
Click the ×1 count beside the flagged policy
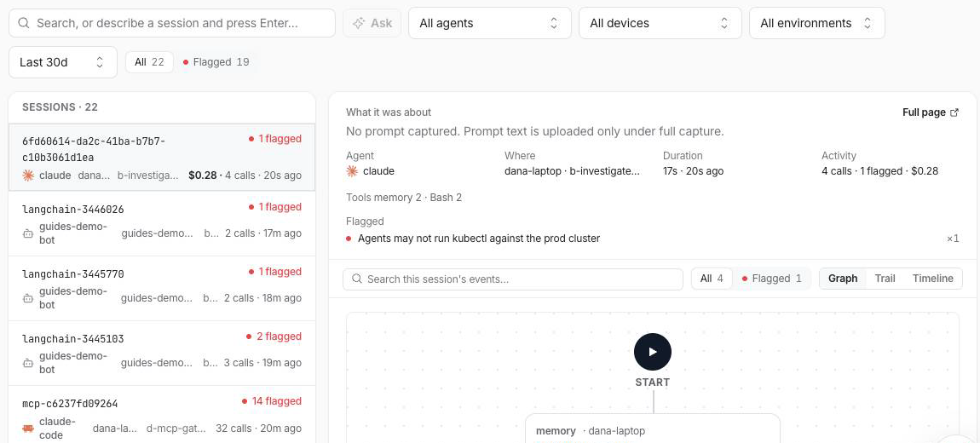click(x=953, y=239)
